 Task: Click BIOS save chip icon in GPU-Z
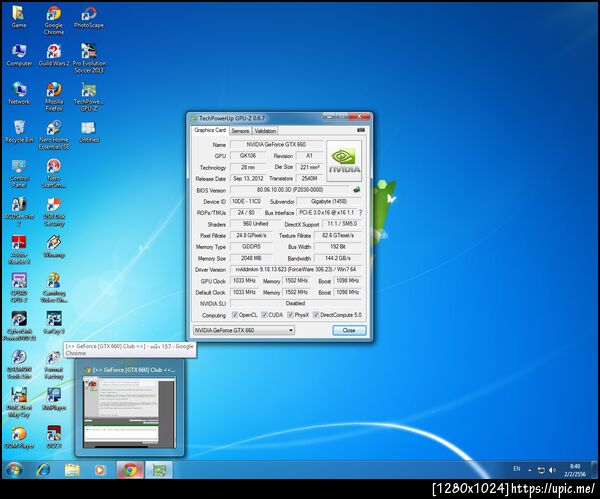point(357,189)
